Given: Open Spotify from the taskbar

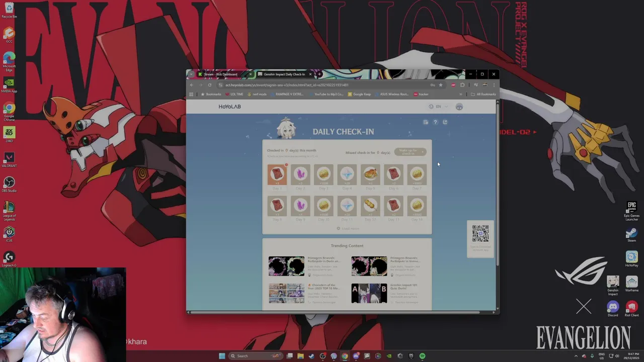Looking at the screenshot, I should [422, 356].
